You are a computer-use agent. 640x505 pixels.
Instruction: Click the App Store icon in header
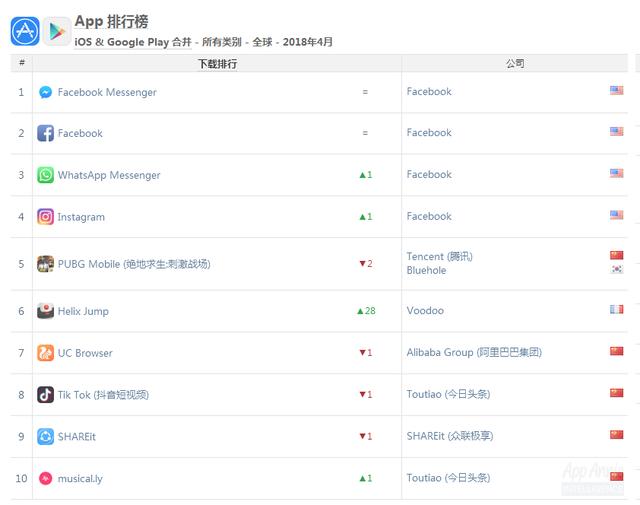pyautogui.click(x=25, y=31)
